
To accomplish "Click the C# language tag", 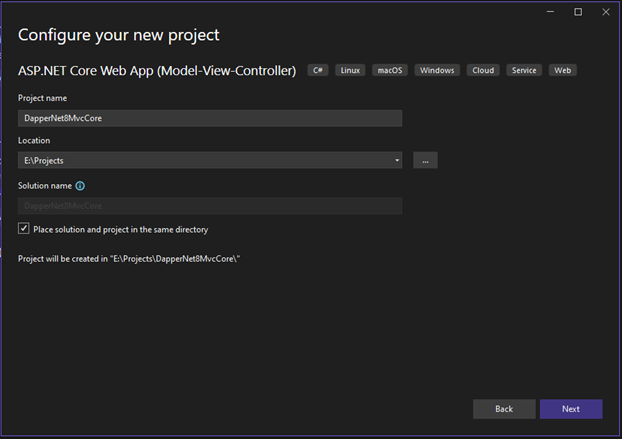I will click(318, 70).
